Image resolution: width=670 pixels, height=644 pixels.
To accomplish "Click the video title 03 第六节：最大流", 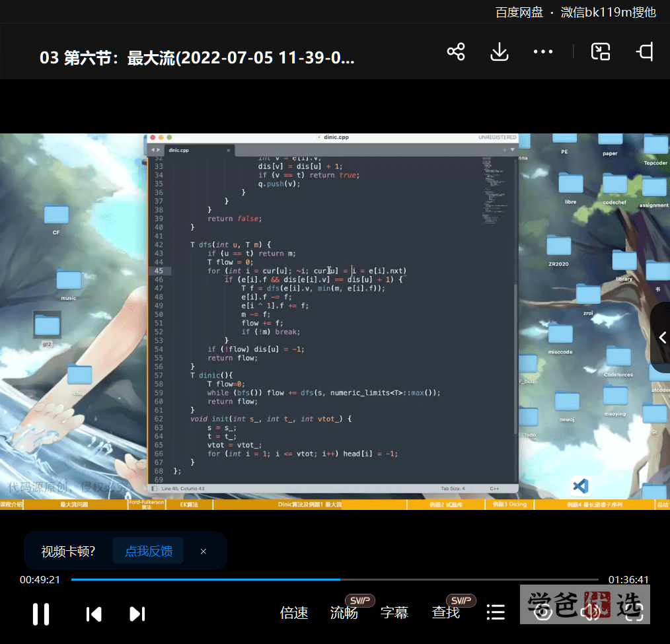I will (197, 57).
